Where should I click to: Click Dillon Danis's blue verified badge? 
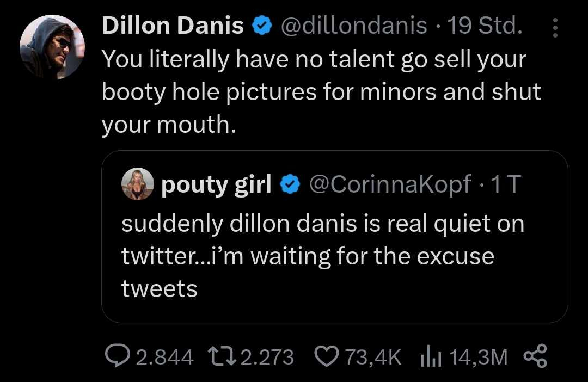point(262,26)
